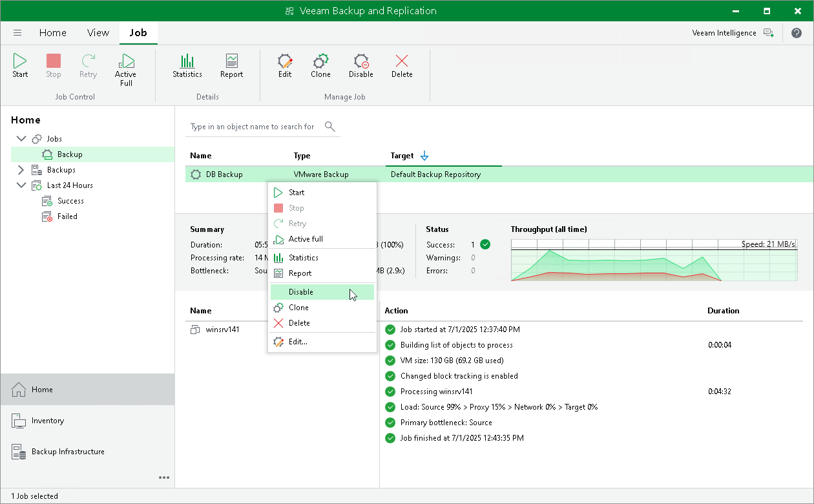814x504 pixels.
Task: Select Failed under Last 24 Hours
Action: pos(67,216)
